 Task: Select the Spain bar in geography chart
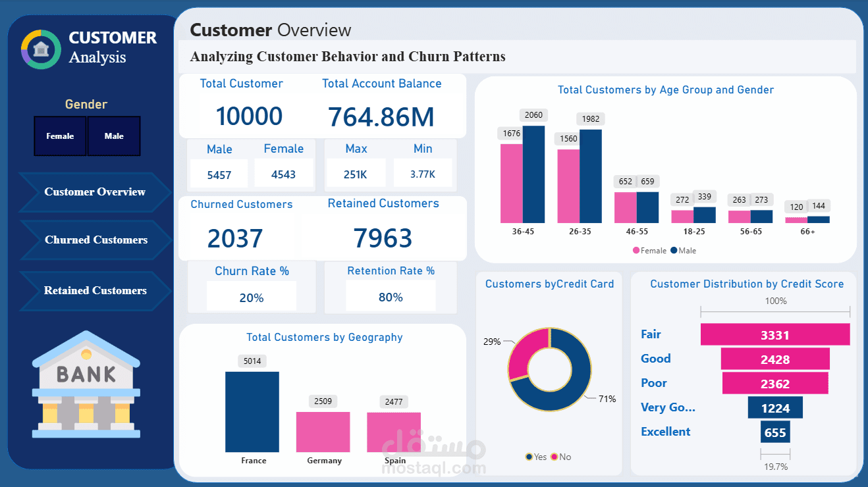pos(394,432)
